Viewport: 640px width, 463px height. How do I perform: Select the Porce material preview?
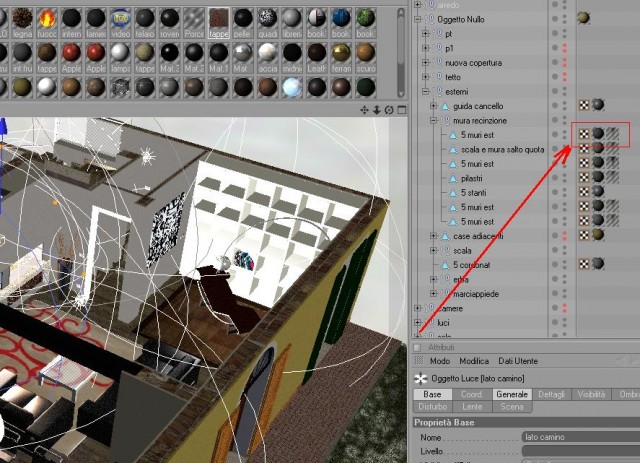193,19
